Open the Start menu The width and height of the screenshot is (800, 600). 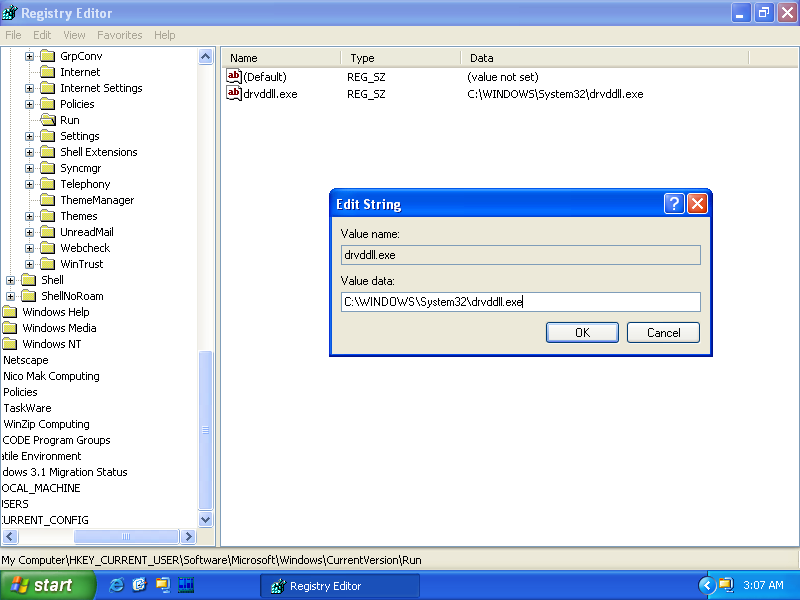[x=47, y=585]
